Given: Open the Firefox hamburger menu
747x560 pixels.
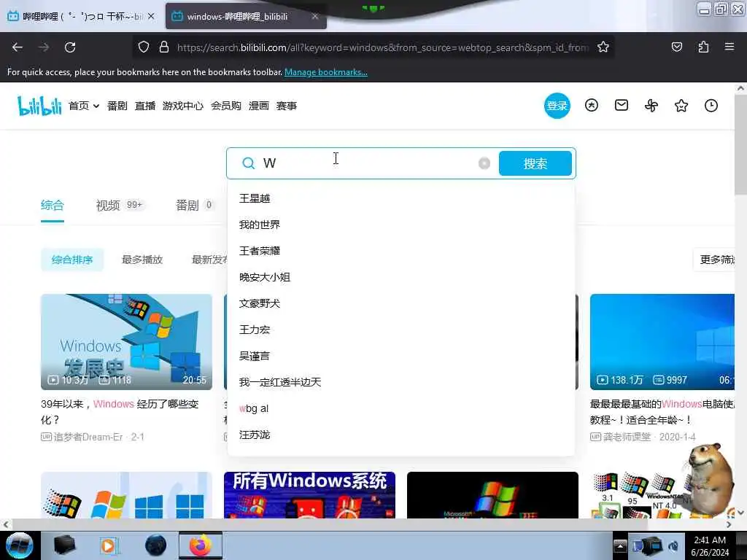Looking at the screenshot, I should coord(729,47).
